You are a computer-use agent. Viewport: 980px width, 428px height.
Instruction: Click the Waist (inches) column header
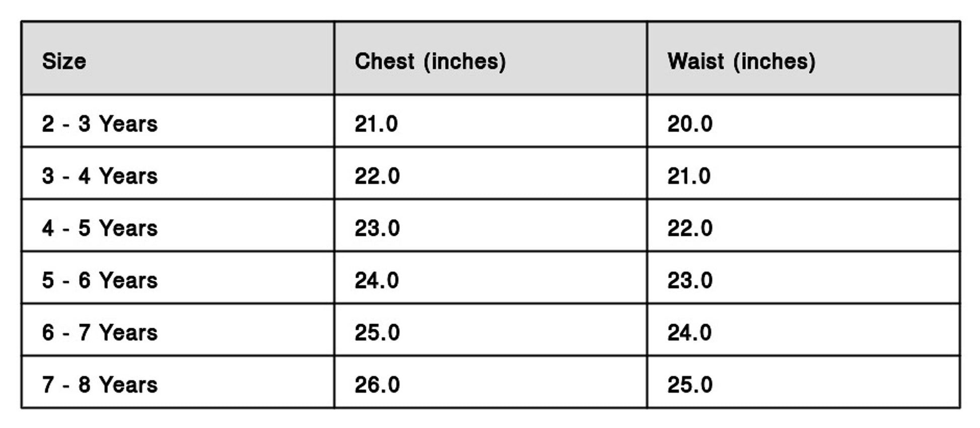(x=741, y=62)
